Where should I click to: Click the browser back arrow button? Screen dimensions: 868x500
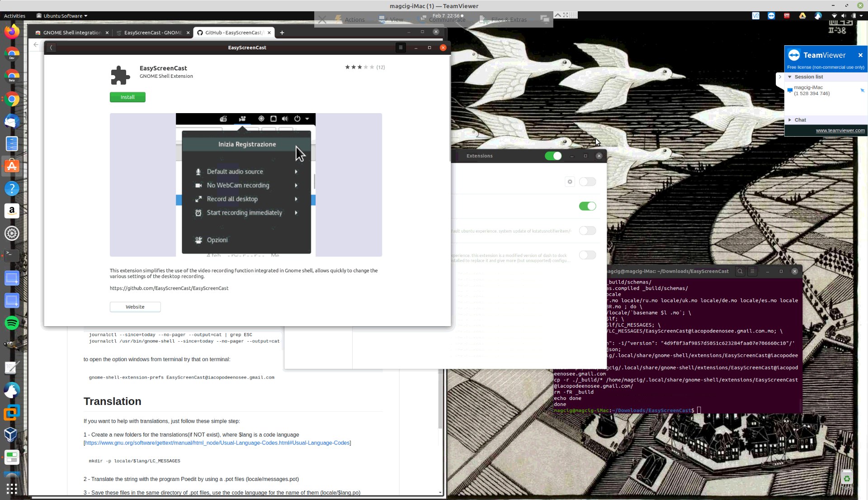point(36,44)
